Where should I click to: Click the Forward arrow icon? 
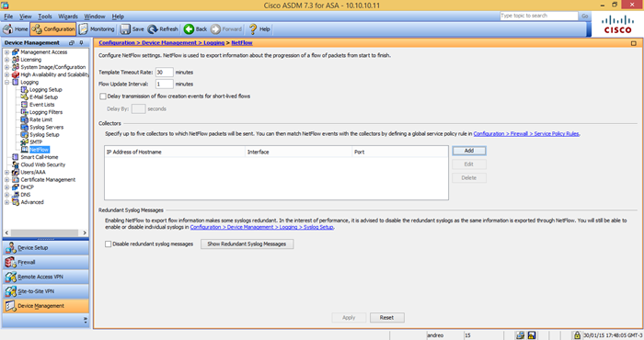point(215,29)
